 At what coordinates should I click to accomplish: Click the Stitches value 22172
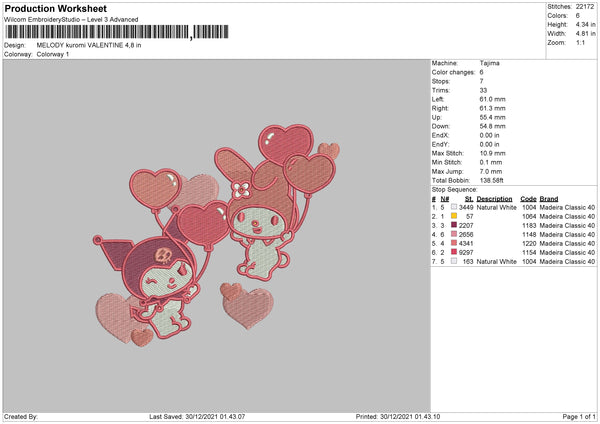tap(585, 7)
